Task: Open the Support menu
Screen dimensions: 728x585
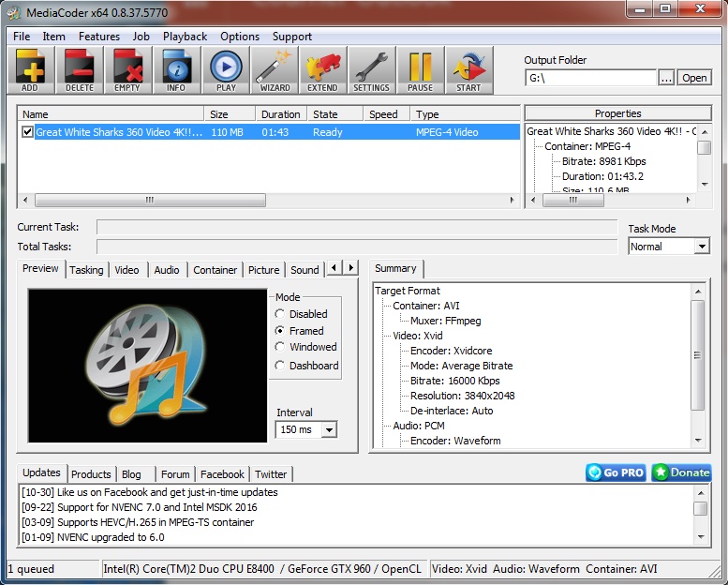Action: 292,37
